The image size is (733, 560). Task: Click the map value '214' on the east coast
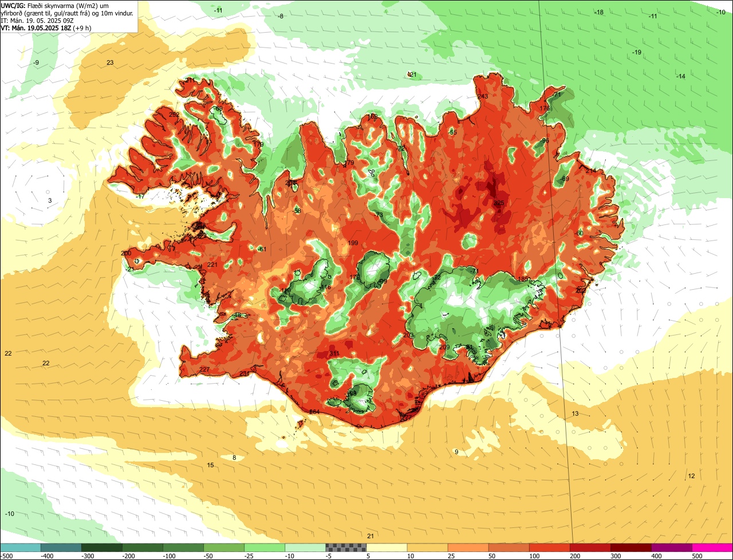tap(591, 171)
